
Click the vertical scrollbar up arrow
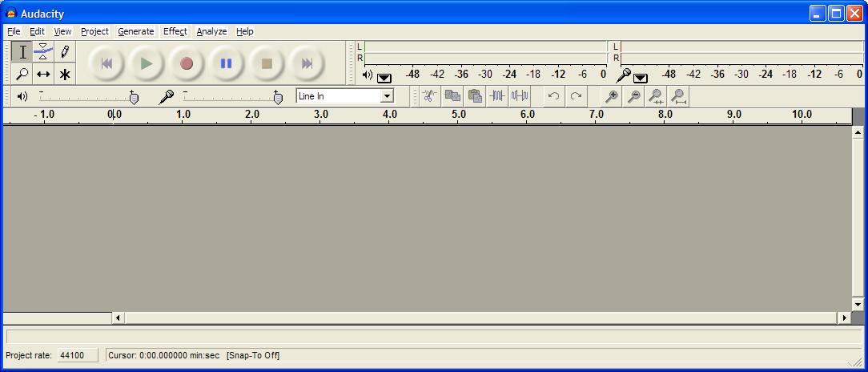coord(858,132)
